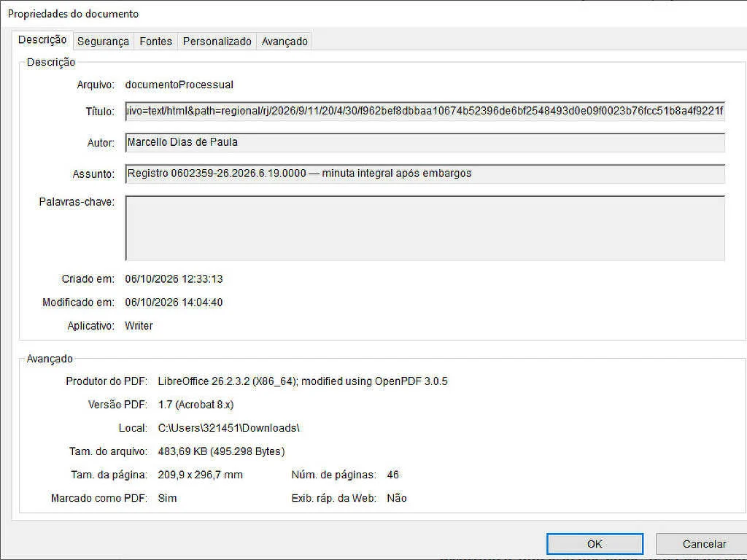Click the Palavras-chave label

77,202
